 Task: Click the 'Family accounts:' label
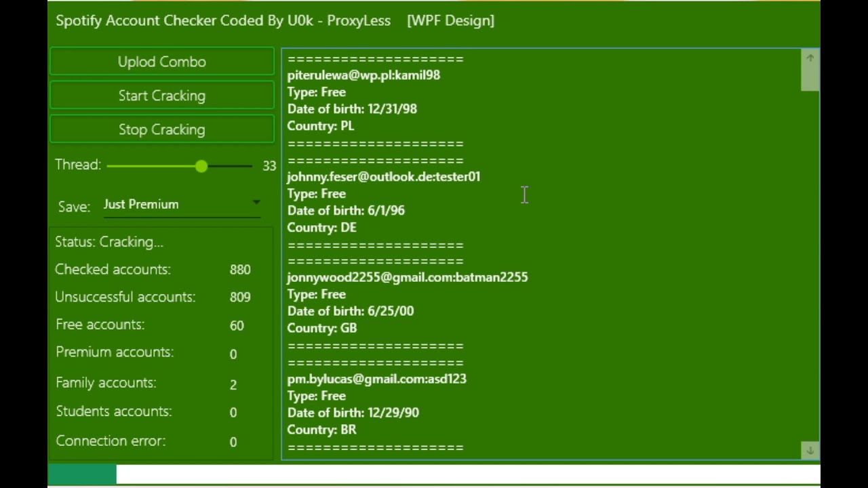click(x=106, y=383)
